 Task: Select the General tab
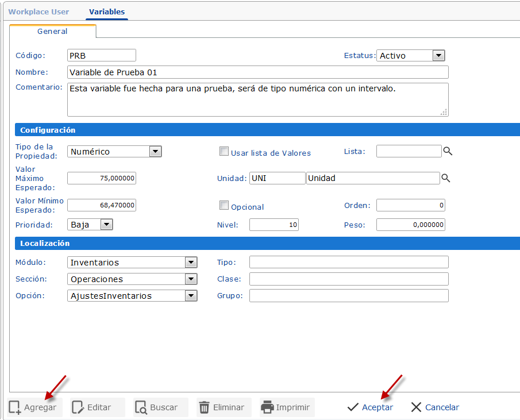pos(52,32)
